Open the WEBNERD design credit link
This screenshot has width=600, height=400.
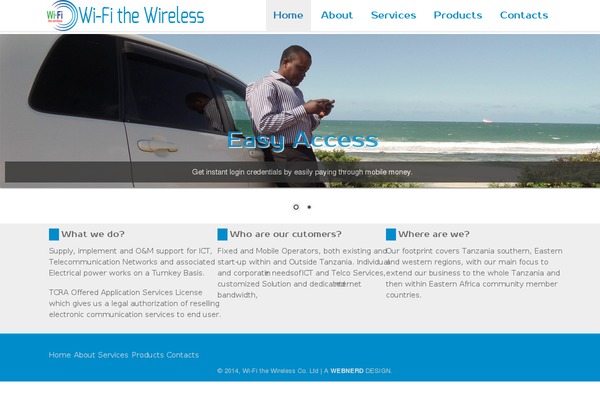(347, 371)
